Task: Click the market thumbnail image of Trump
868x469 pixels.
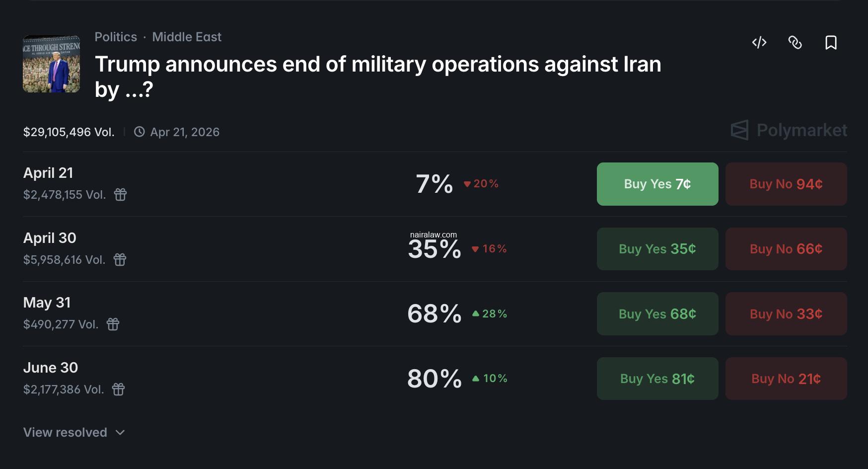Action: tap(51, 64)
